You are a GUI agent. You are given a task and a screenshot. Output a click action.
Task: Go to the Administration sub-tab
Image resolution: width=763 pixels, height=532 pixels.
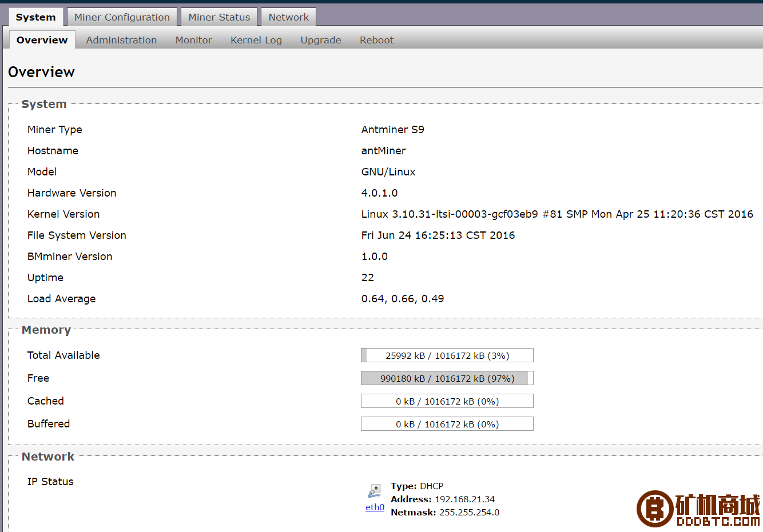point(121,40)
